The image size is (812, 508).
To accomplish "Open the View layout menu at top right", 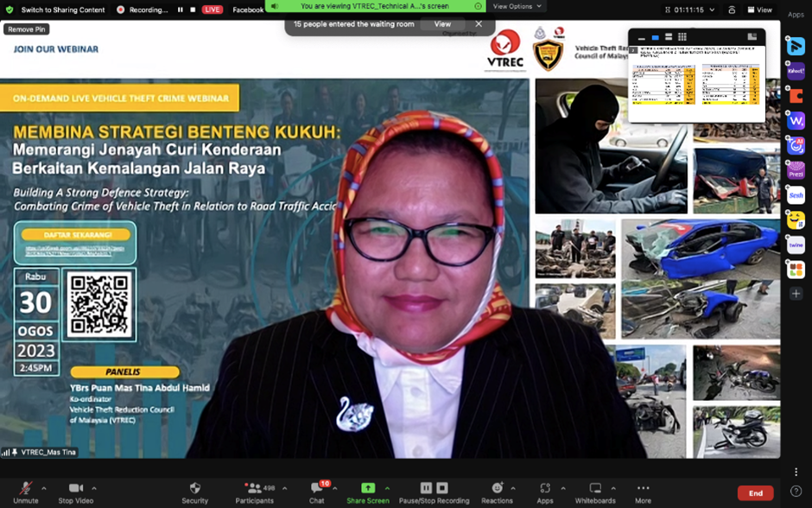I will (x=759, y=10).
